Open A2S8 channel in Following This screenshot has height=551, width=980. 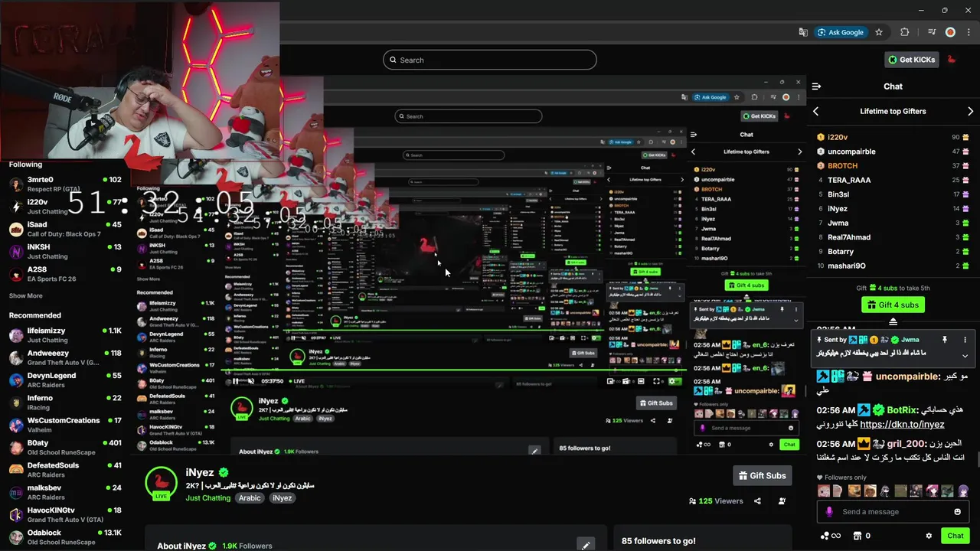pos(66,274)
